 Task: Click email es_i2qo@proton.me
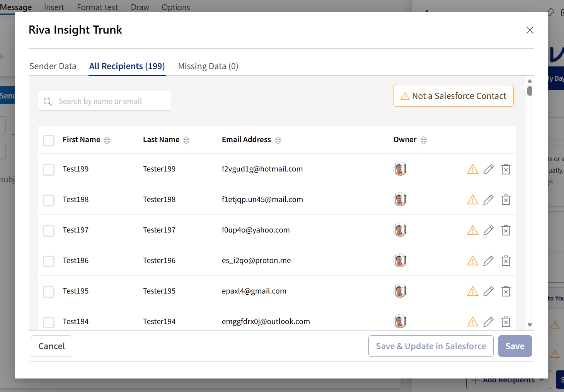coord(256,261)
